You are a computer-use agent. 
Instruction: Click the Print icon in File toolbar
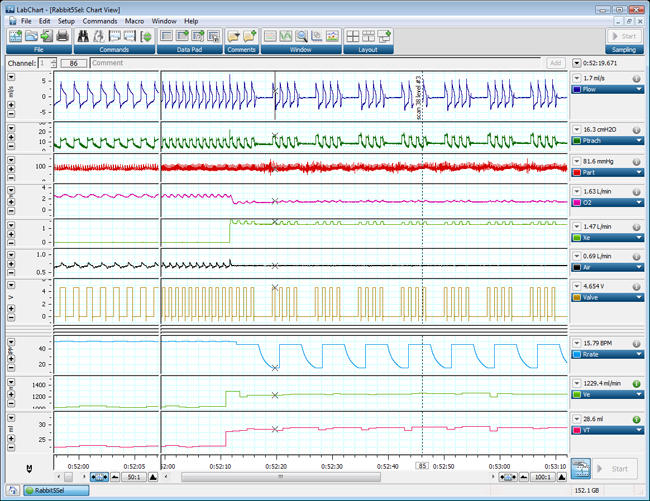coord(62,36)
